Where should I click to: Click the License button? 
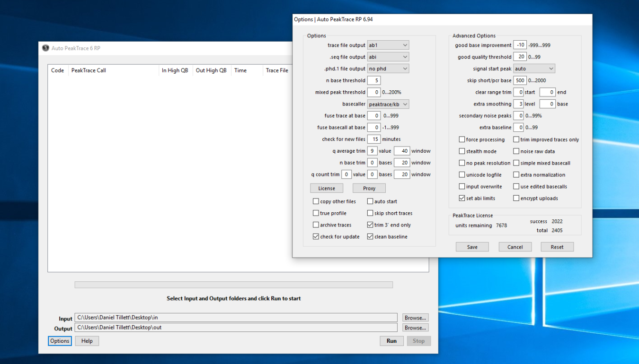327,188
